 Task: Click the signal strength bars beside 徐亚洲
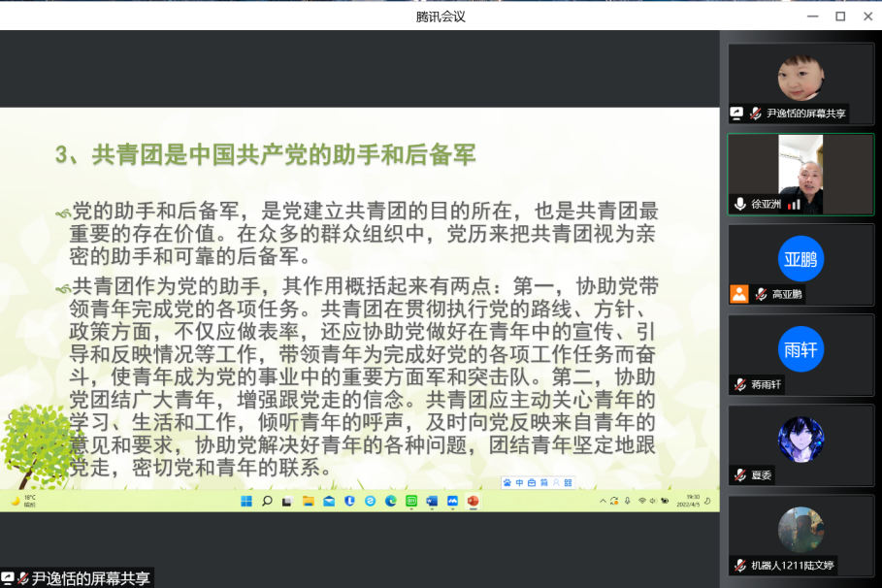(x=794, y=204)
